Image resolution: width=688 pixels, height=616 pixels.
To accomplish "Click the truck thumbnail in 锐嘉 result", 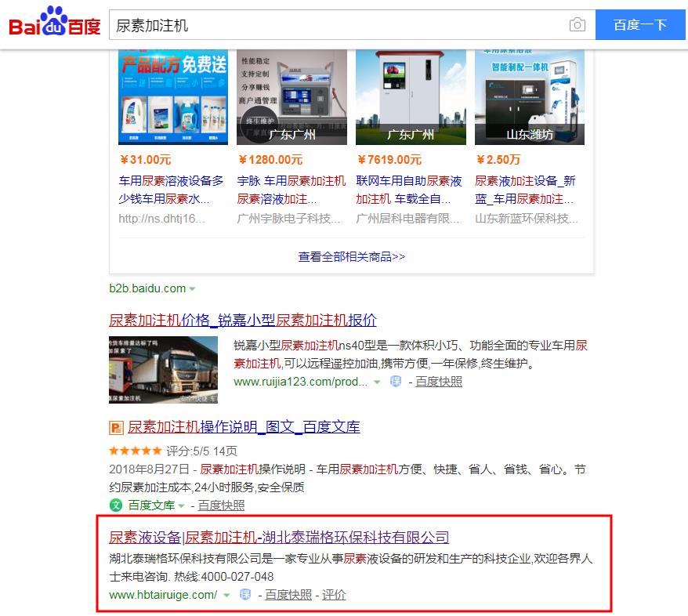I will click(163, 369).
